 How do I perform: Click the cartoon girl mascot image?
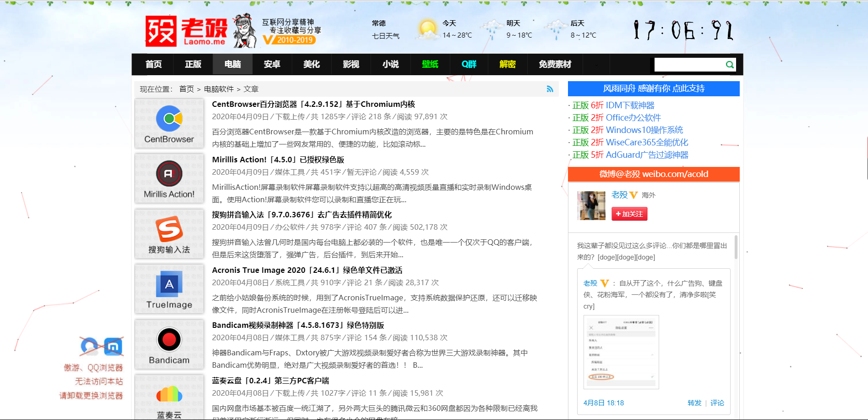[245, 31]
